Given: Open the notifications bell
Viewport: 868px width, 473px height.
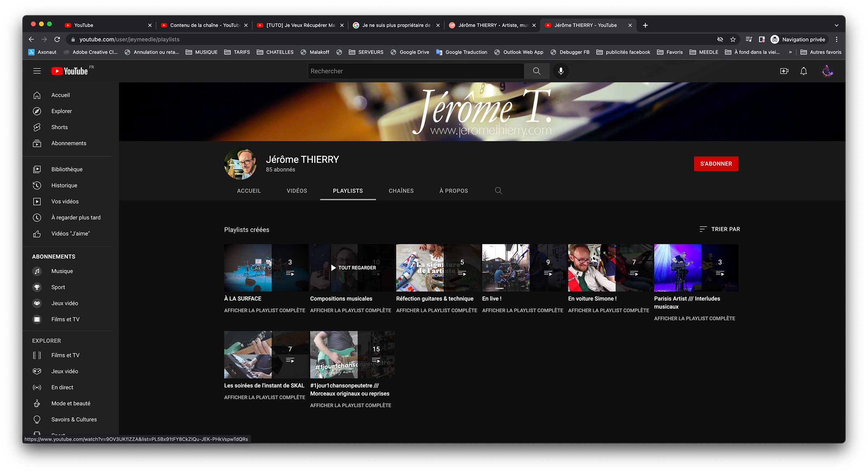Looking at the screenshot, I should (x=804, y=71).
